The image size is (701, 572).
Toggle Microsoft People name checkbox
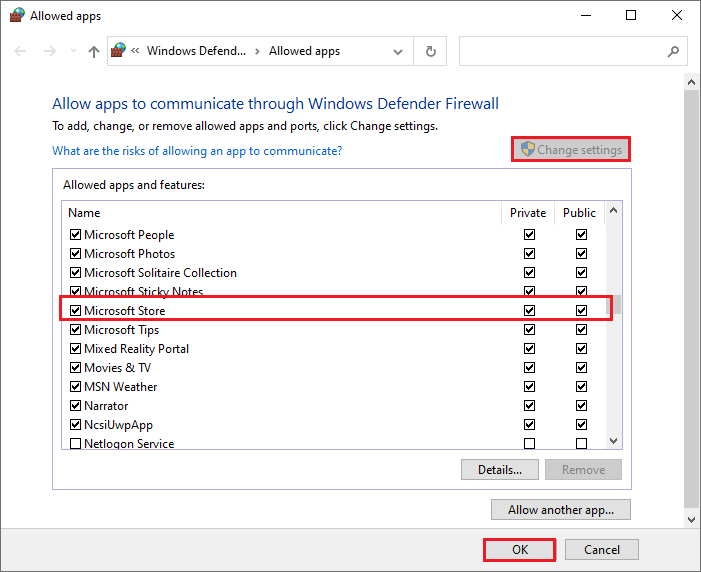76,234
